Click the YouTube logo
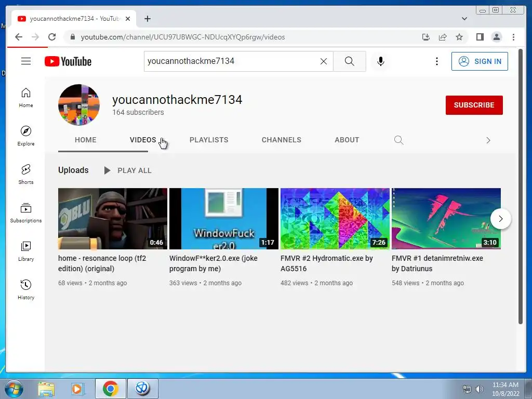This screenshot has height=399, width=532. (68, 61)
